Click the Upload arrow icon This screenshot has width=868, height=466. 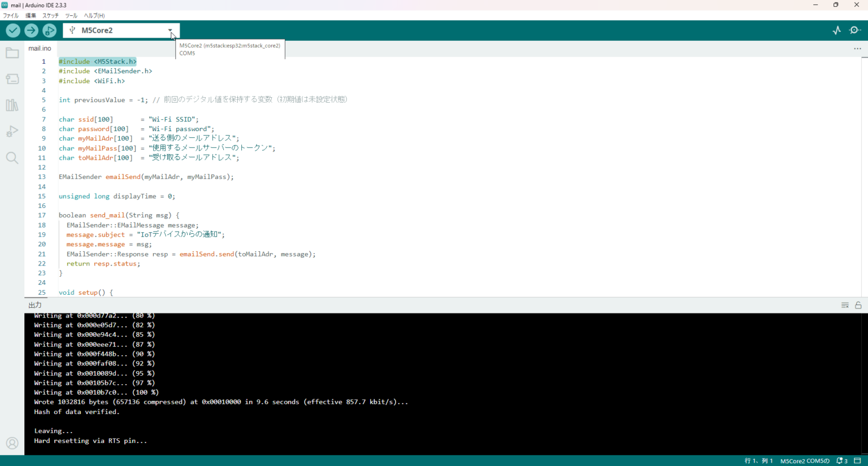pyautogui.click(x=31, y=30)
